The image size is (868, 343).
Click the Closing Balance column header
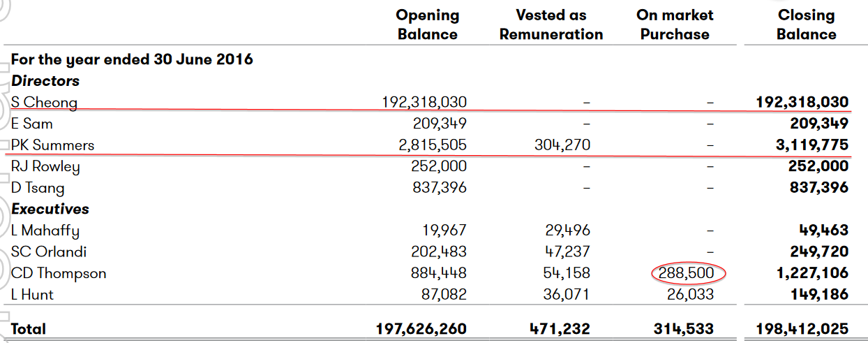pyautogui.click(x=806, y=24)
